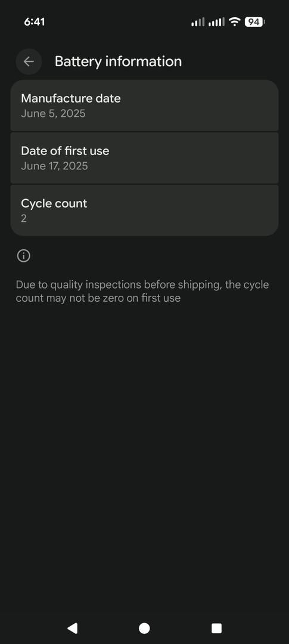Tap the Battery information page title
The width and height of the screenshot is (289, 644).
pos(118,61)
